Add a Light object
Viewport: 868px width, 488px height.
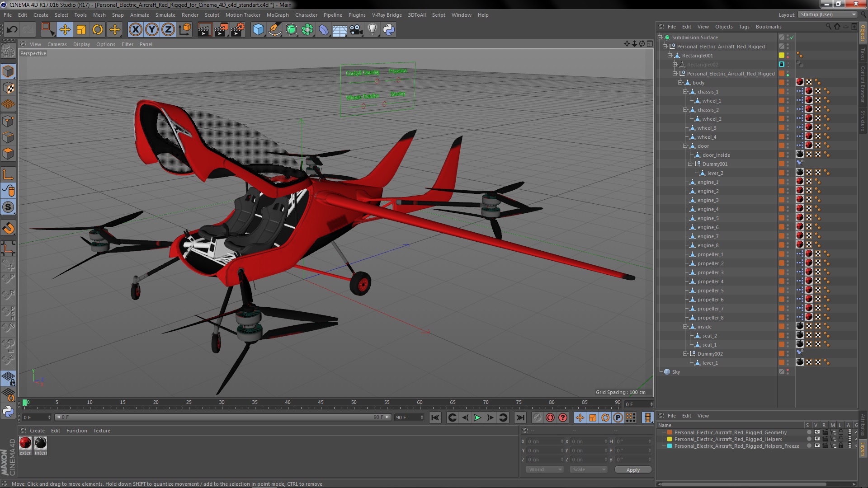click(373, 30)
